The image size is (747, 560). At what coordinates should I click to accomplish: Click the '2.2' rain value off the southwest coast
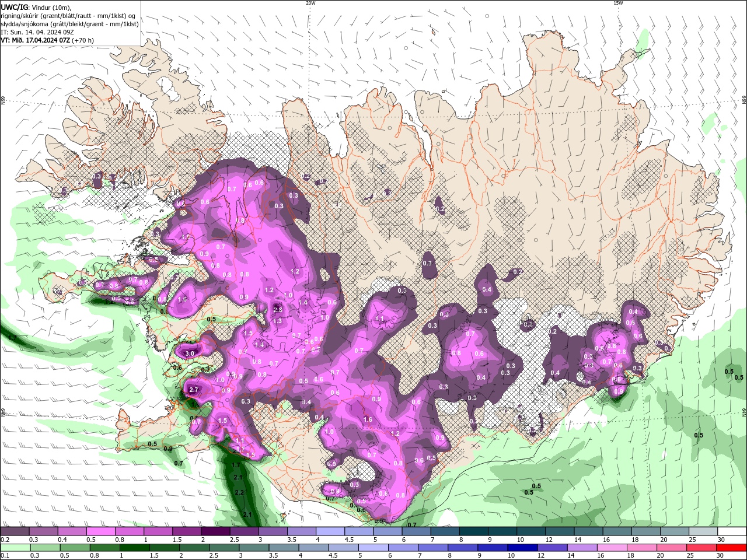pos(239,492)
